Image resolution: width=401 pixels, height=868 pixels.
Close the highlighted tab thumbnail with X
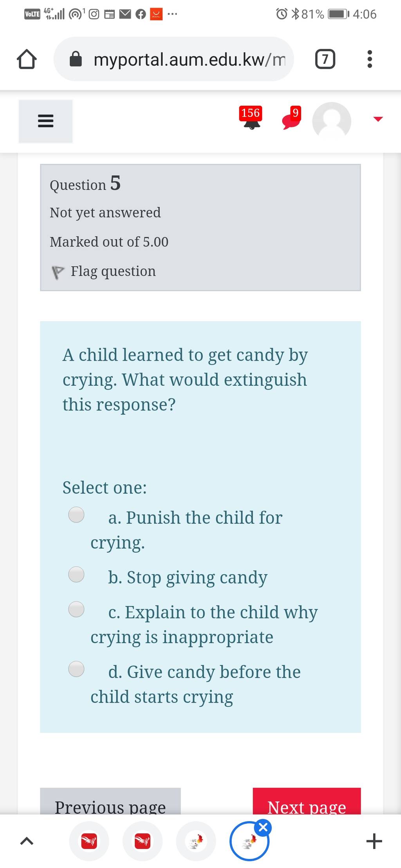pos(264,828)
